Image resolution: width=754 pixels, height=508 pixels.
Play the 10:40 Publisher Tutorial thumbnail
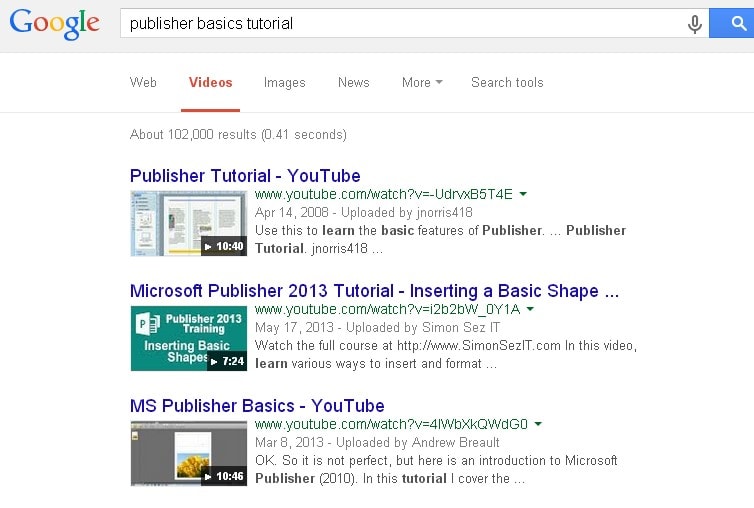188,223
